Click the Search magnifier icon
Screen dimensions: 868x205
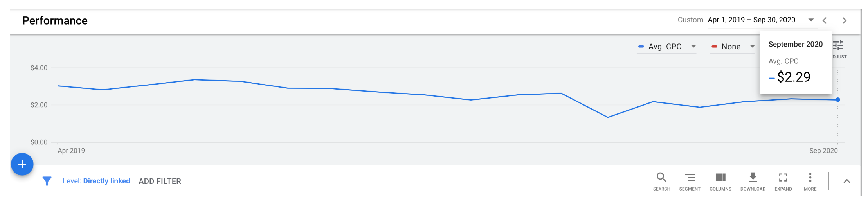point(661,178)
